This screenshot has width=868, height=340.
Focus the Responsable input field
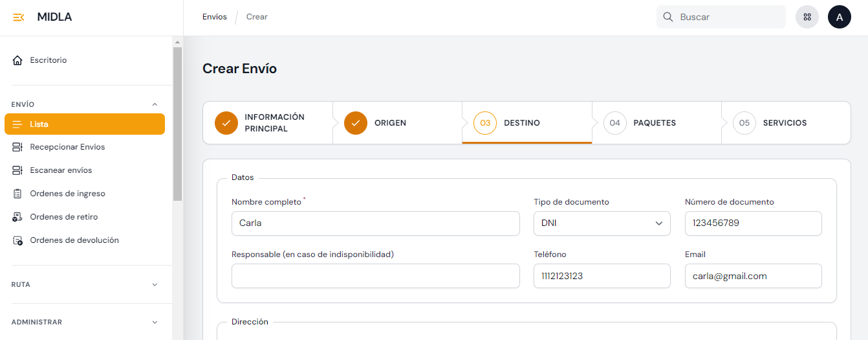[x=375, y=276]
